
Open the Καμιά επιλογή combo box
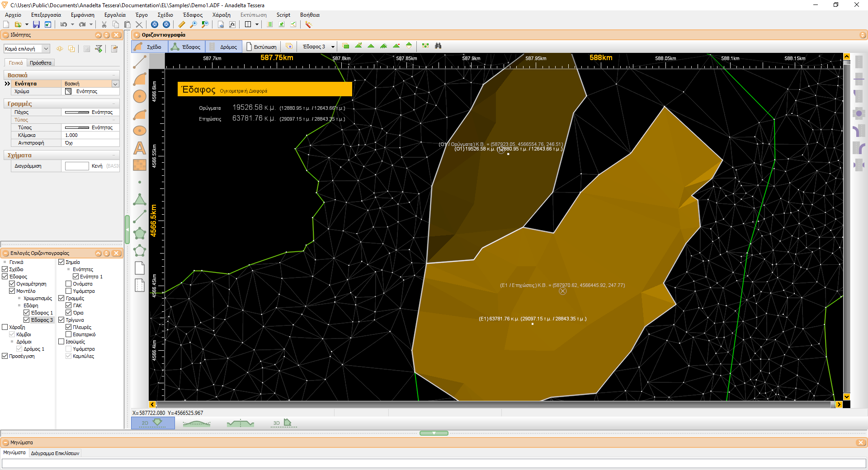click(x=27, y=48)
